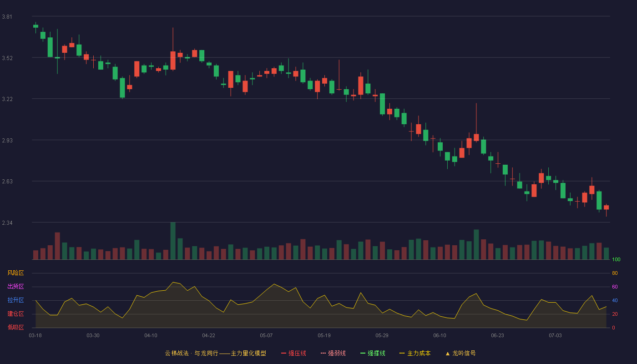Click the 03-30 date label
Image resolution: width=637 pixels, height=364 pixels.
tap(93, 335)
